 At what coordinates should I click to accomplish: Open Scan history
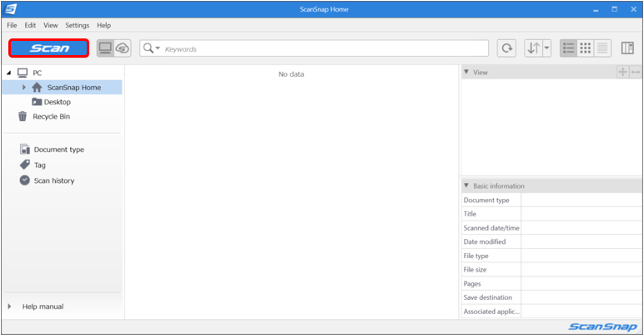53,180
